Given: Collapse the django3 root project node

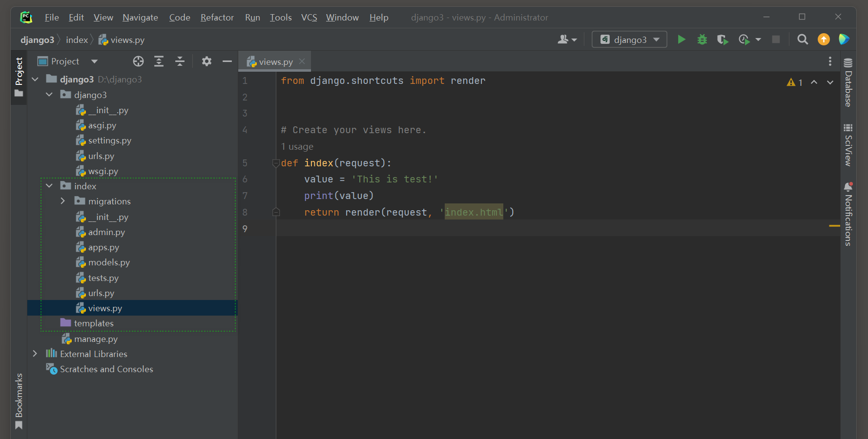Looking at the screenshot, I should [x=35, y=79].
